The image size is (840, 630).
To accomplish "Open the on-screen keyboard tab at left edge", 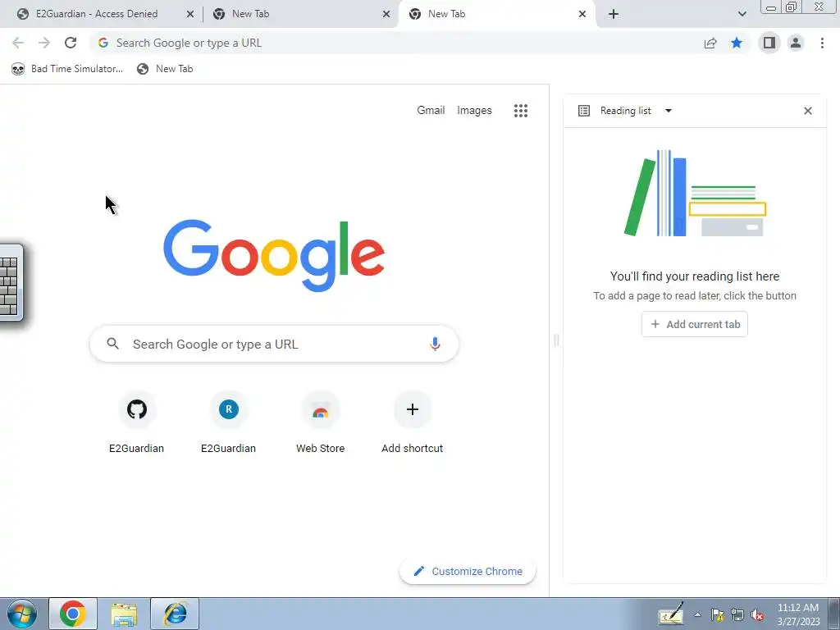I will point(11,283).
